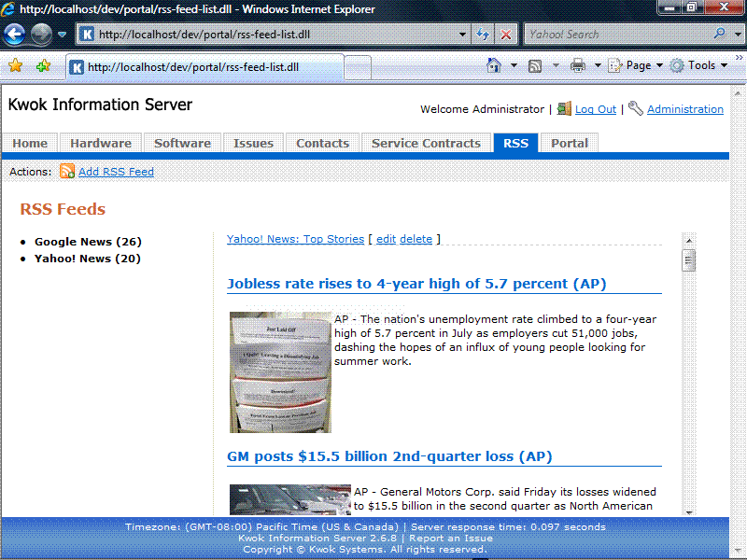Viewport: 747px width, 560px height.
Task: Switch to the Home tab
Action: pyautogui.click(x=30, y=143)
